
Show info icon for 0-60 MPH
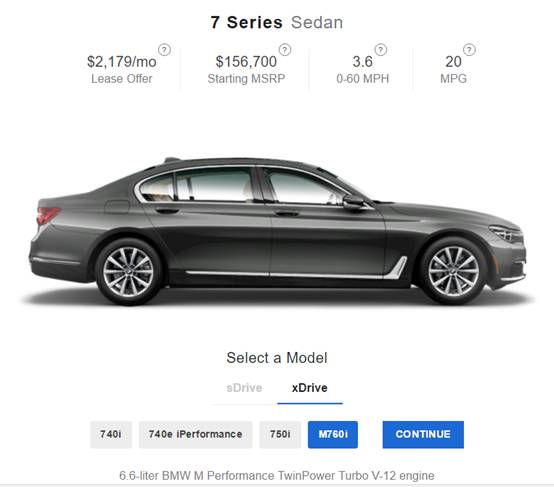pyautogui.click(x=381, y=50)
